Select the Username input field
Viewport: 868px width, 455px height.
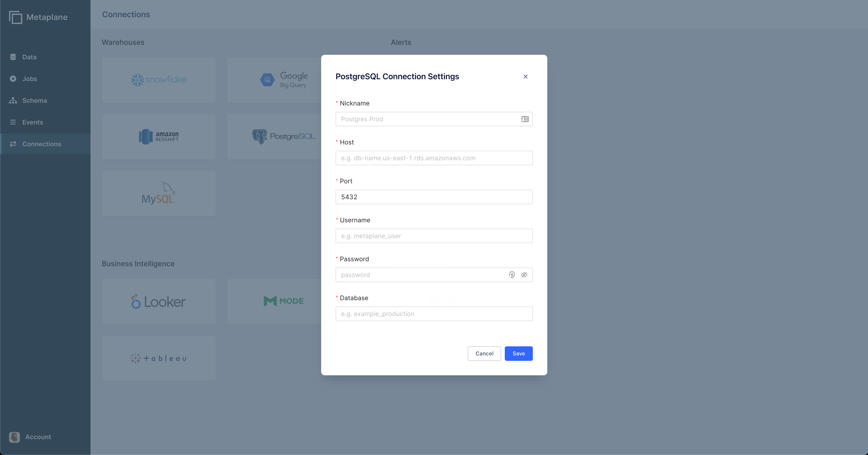point(434,236)
